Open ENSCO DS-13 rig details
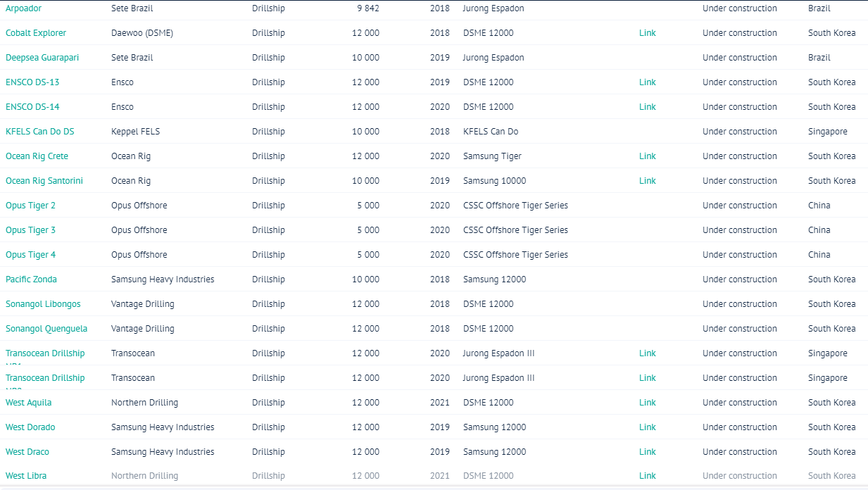The height and width of the screenshot is (490, 868). pos(32,82)
